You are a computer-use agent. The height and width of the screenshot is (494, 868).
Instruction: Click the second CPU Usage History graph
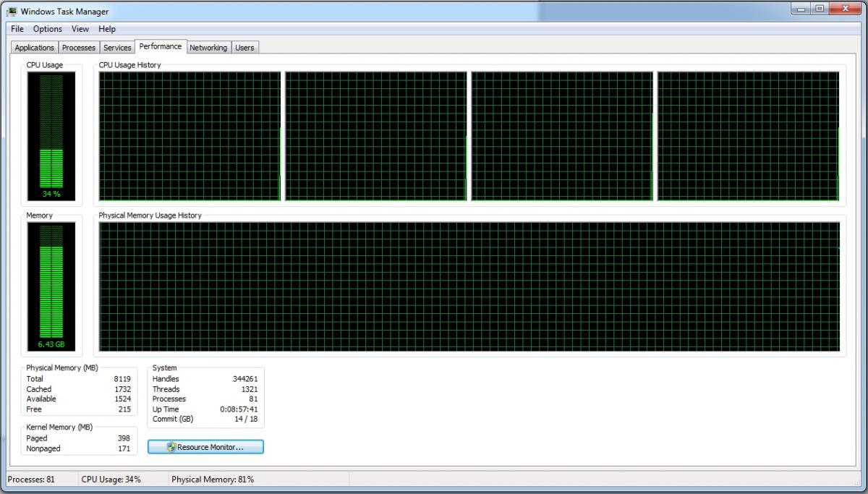click(375, 136)
